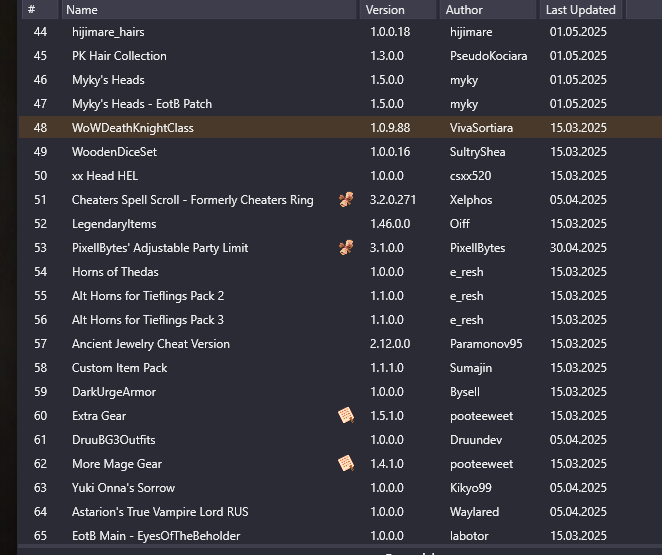Click the # index column header

tap(40, 10)
